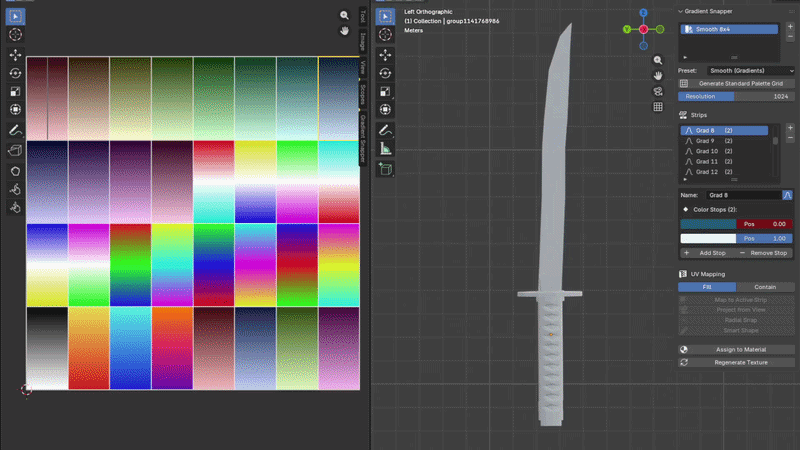Click the red X axis on navigation gizmo
The width and height of the screenshot is (800, 450).
[643, 30]
